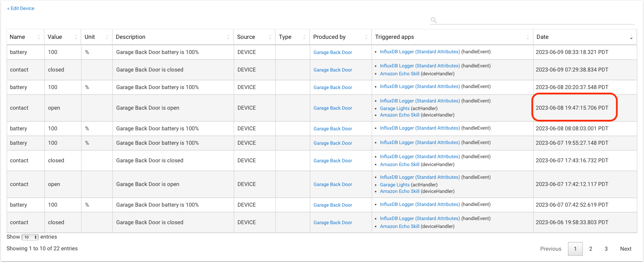Screen dimensions: 644x262
Task: Sort by Description column sort icon
Action: pos(228,37)
